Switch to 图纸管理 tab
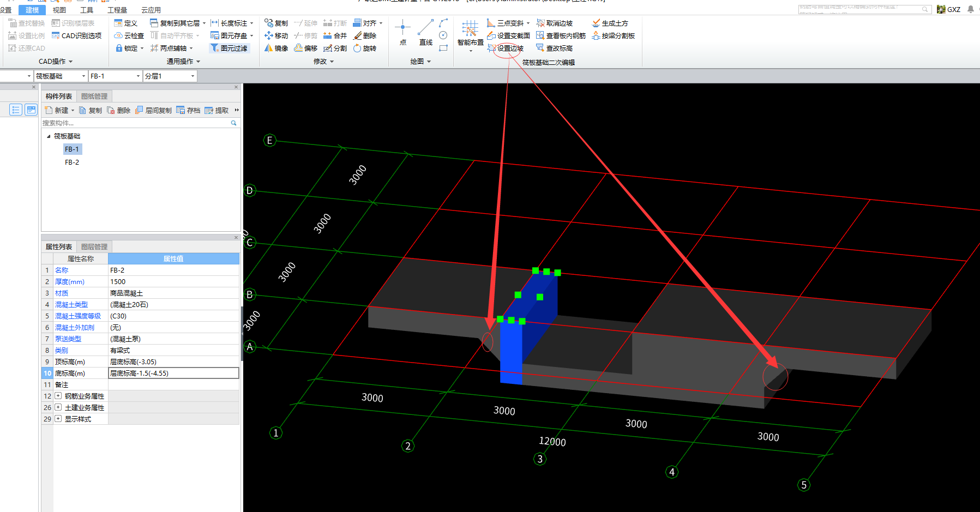 (x=94, y=97)
